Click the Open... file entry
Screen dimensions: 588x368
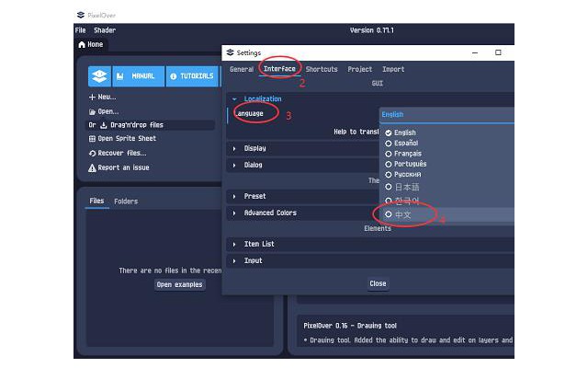pos(104,111)
